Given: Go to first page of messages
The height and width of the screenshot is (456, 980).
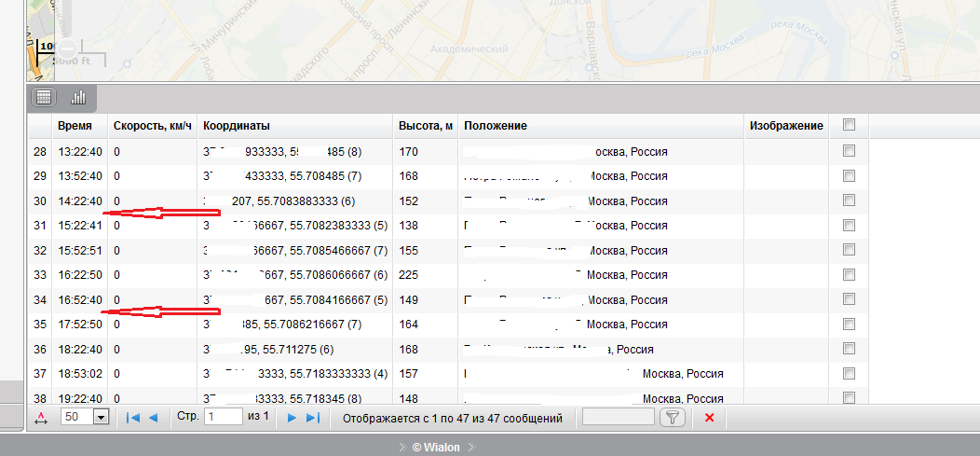Looking at the screenshot, I should pyautogui.click(x=133, y=418).
